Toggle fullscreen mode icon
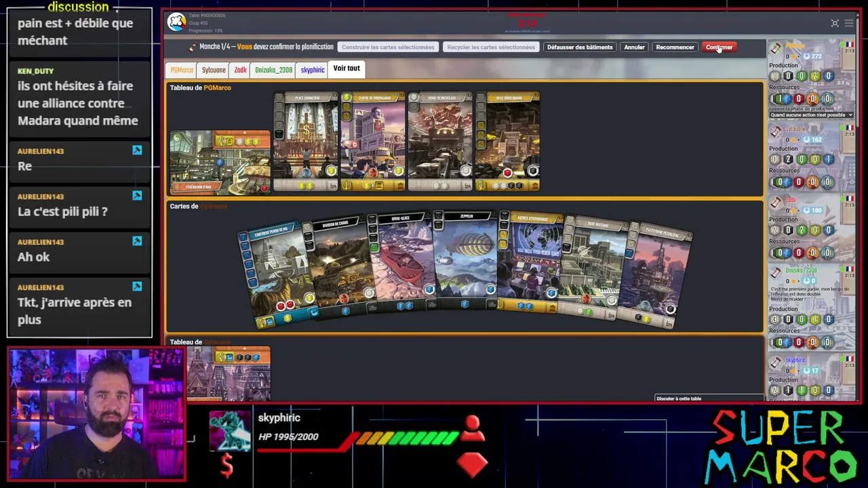Image resolution: width=868 pixels, height=488 pixels. 835,23
